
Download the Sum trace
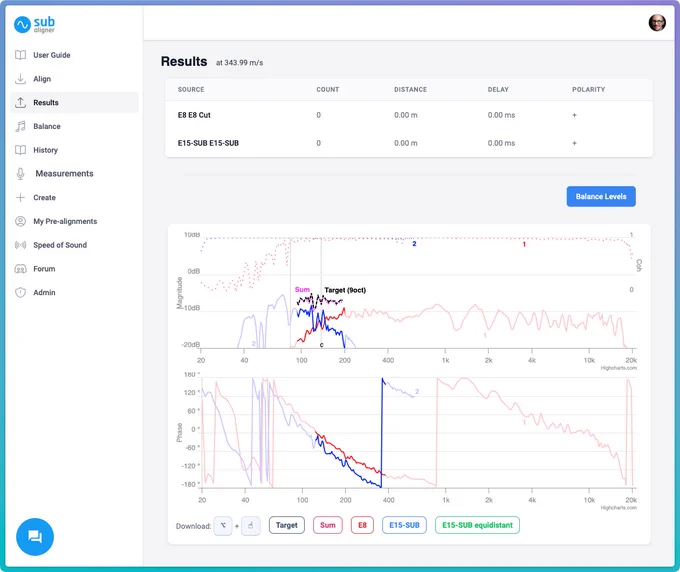click(328, 525)
